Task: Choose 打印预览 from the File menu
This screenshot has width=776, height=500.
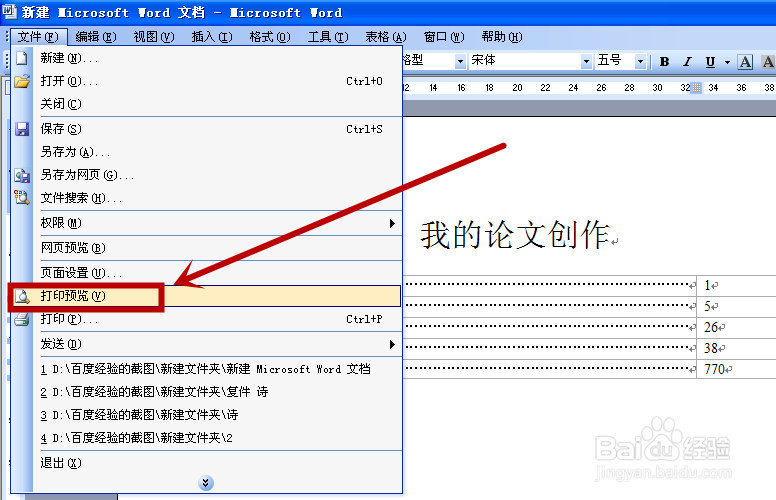Action: coord(206,296)
